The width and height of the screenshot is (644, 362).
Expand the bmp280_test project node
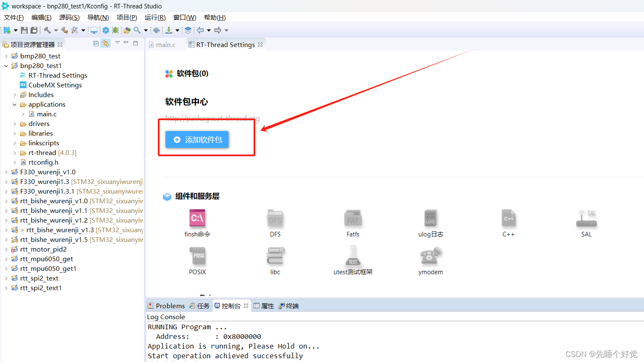point(6,56)
